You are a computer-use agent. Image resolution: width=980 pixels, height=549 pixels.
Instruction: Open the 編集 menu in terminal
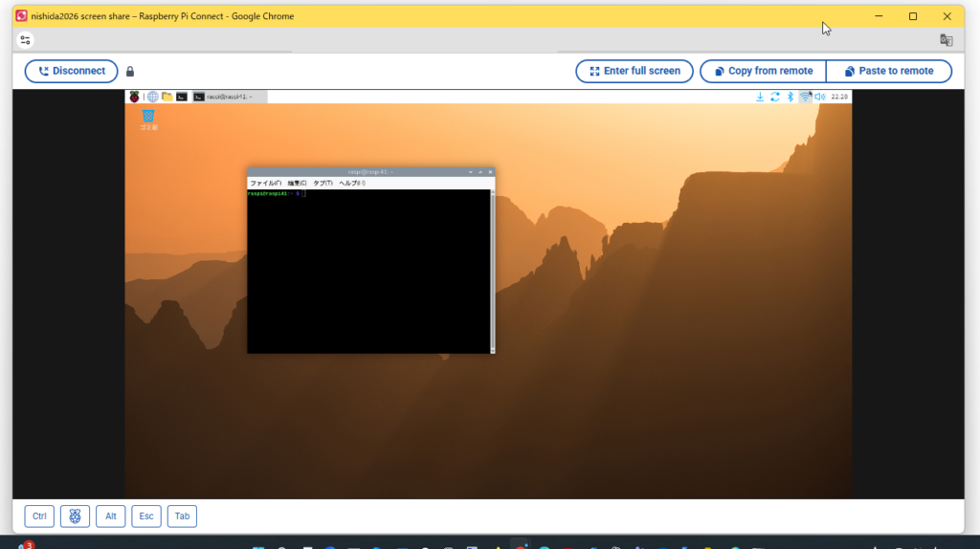[297, 183]
